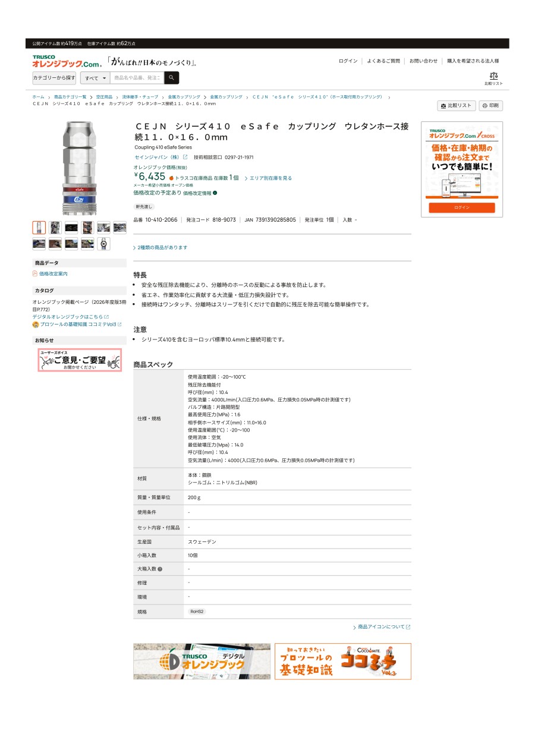Click the search magnifier icon button
Screen dimensions: 535x756
pos(171,78)
